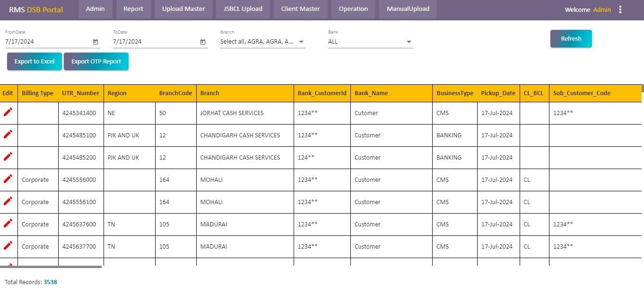Edit the row with UTR 4245341400
The width and height of the screenshot is (644, 296).
(8, 112)
